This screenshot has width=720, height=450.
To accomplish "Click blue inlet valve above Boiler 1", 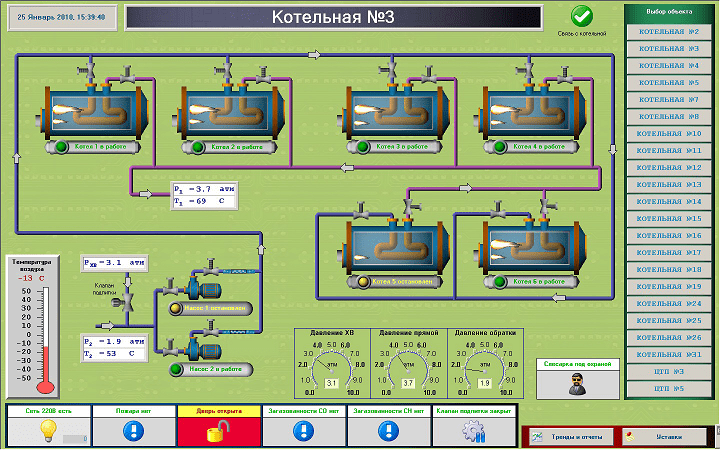I will [87, 71].
